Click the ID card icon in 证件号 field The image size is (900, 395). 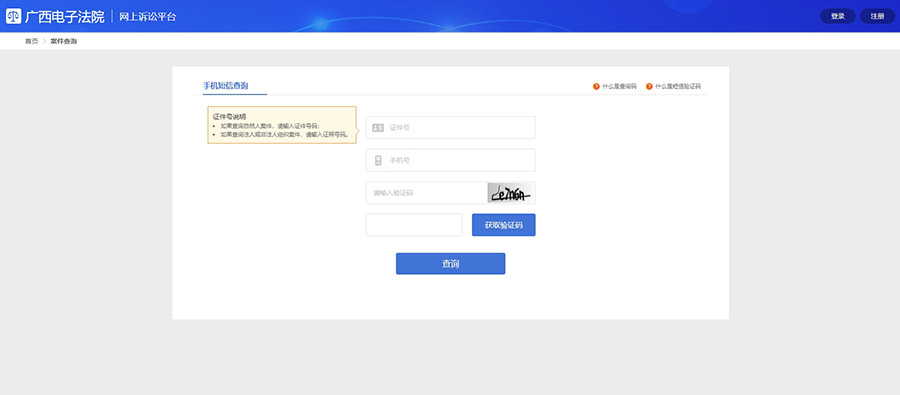(378, 128)
